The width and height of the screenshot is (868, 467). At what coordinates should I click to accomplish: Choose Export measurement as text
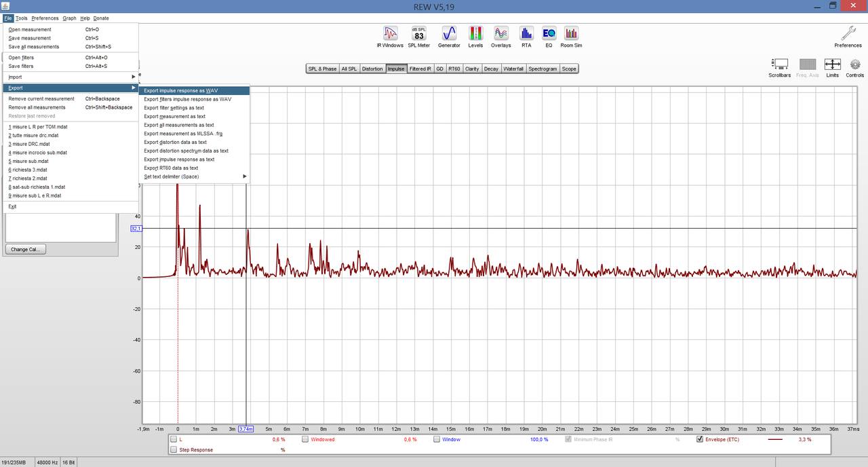tap(195, 117)
